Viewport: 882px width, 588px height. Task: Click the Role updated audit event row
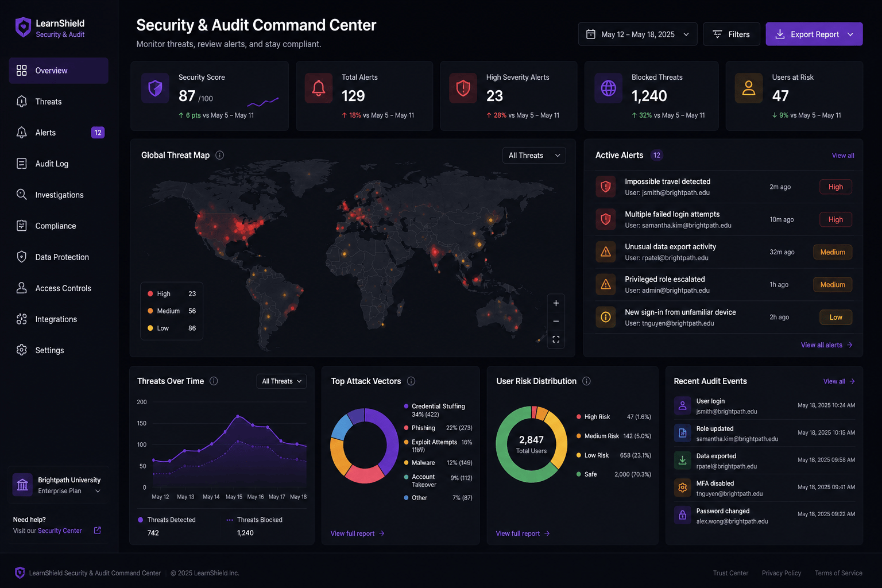[x=764, y=434]
